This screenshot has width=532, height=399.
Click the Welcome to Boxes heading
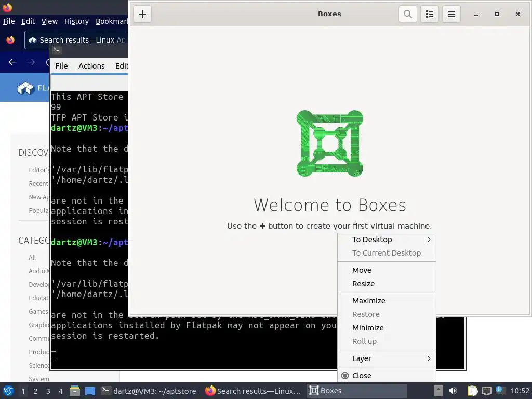(x=330, y=205)
